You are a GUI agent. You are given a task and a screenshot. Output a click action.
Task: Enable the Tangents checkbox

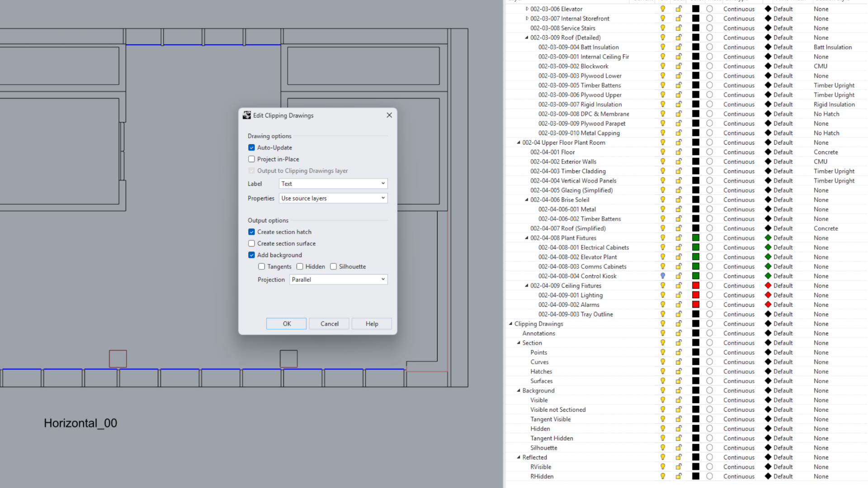(x=261, y=267)
